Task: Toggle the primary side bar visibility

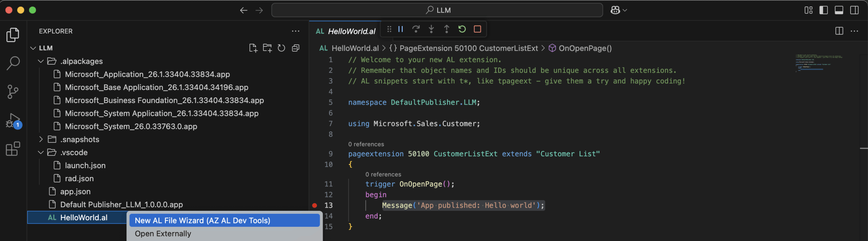Action: 824,10
